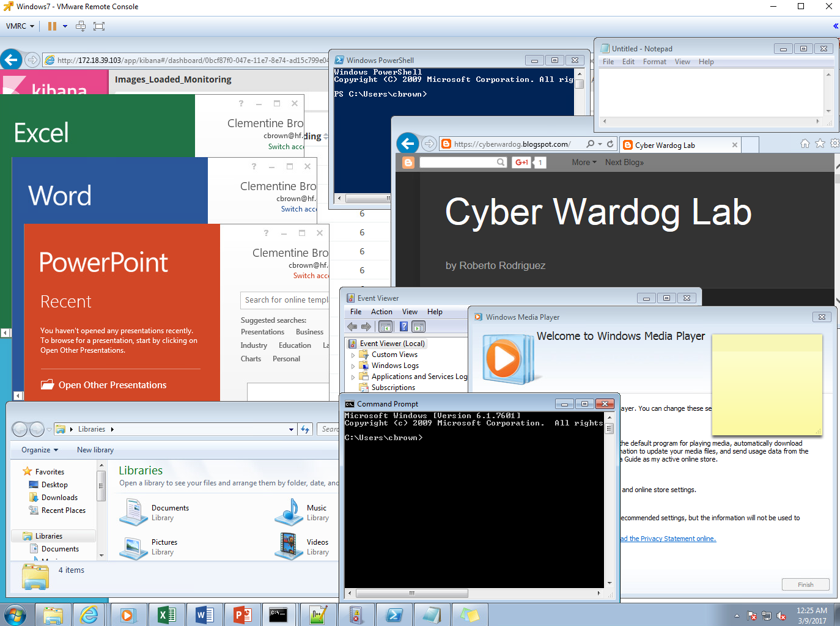Screen dimensions: 840x626
Task: Click the PowerShell icon on the taskbar
Action: (394, 615)
